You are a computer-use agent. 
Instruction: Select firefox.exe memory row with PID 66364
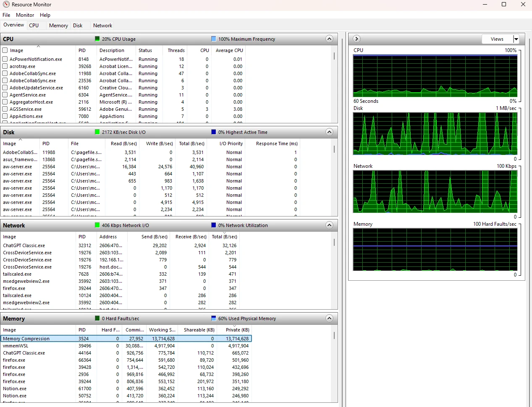(126, 360)
